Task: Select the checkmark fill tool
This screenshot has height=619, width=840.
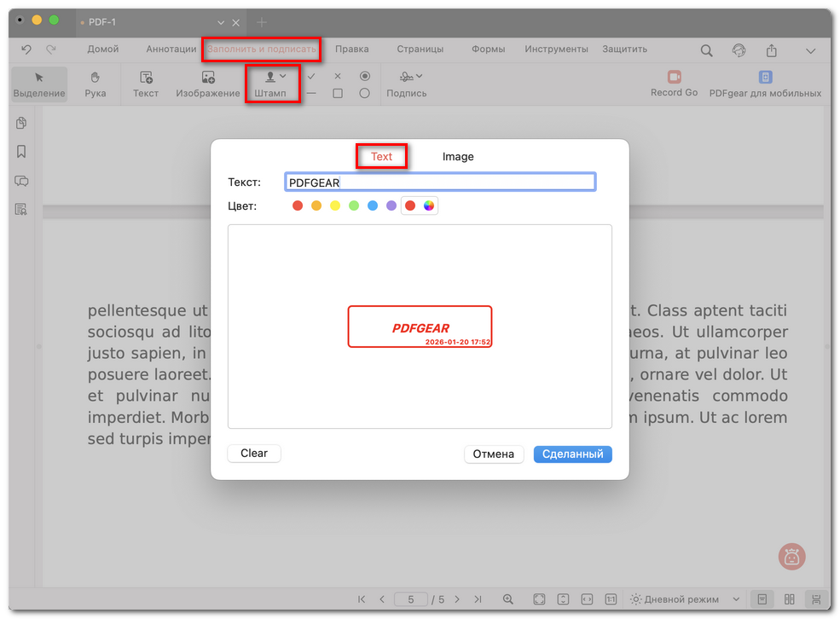Action: pyautogui.click(x=311, y=77)
